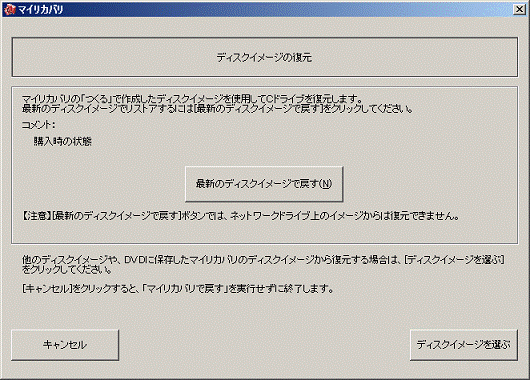This screenshot has height=380, width=530.
Task: Click the マイリカバリ title bar app icon
Action: click(9, 9)
